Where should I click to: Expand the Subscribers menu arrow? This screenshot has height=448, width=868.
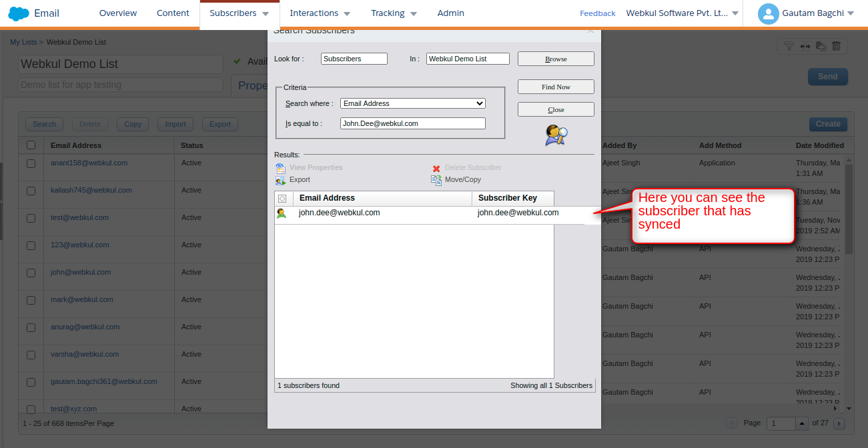tap(266, 14)
